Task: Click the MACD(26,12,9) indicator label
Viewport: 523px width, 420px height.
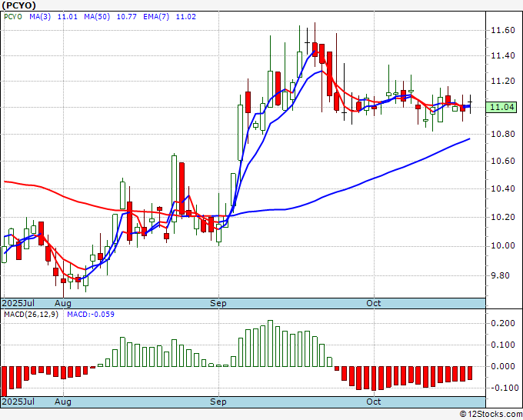Action: 31,315
